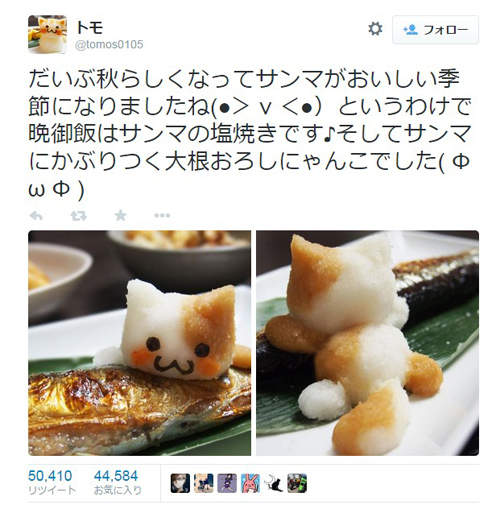500x505 pixels.
Task: View the 50,410 リツイート count
Action: pos(52,482)
